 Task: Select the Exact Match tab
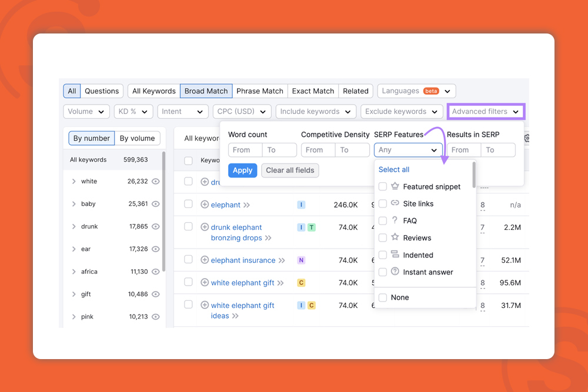click(x=313, y=91)
